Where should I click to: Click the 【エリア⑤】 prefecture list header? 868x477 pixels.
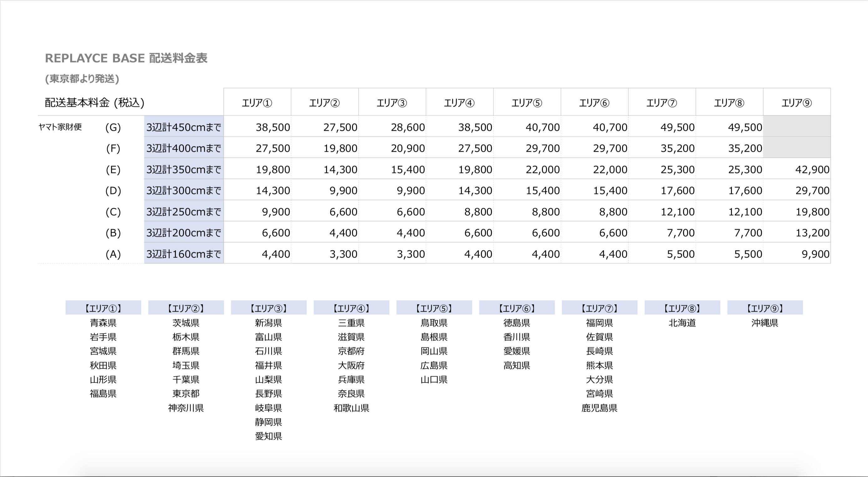tap(434, 308)
